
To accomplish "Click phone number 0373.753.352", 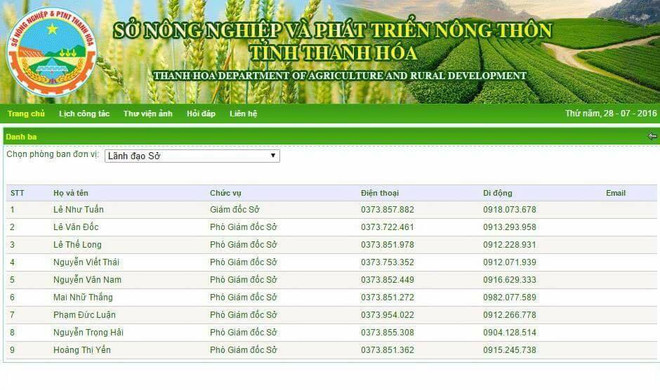I will 387,263.
